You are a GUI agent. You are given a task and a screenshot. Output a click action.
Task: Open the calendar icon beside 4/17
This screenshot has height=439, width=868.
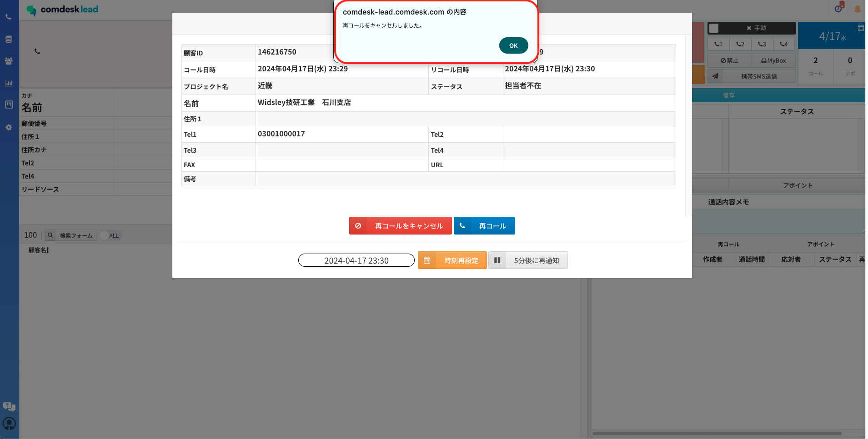[860, 28]
